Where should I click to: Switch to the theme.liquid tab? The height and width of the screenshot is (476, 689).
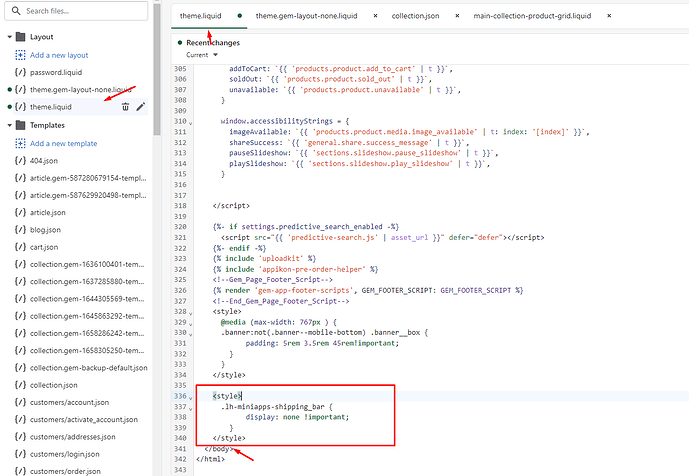[200, 16]
